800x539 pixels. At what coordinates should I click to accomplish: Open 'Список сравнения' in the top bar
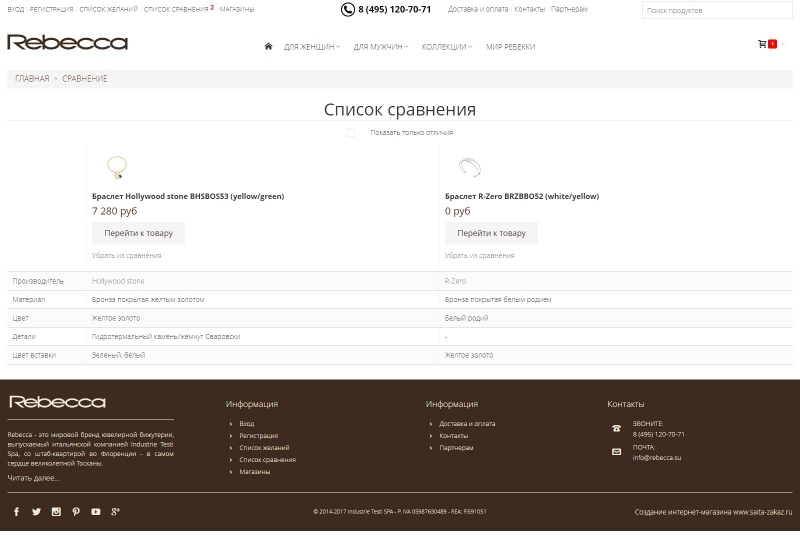pos(177,9)
